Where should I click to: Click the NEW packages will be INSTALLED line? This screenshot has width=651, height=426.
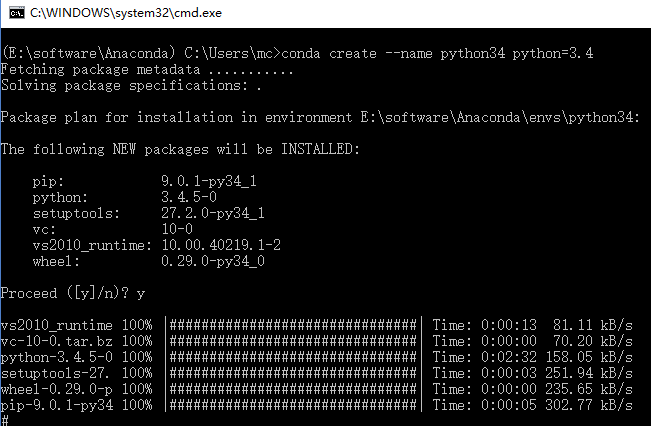[x=180, y=149]
